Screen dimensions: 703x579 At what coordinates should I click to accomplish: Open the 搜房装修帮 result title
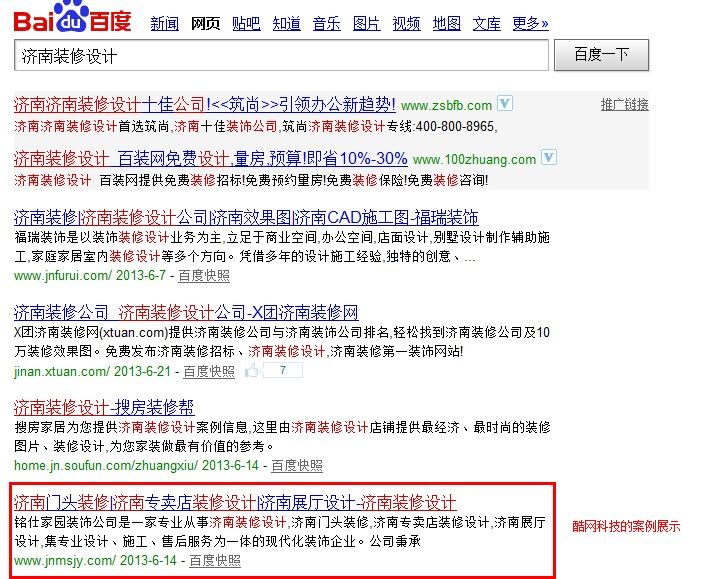tap(104, 407)
